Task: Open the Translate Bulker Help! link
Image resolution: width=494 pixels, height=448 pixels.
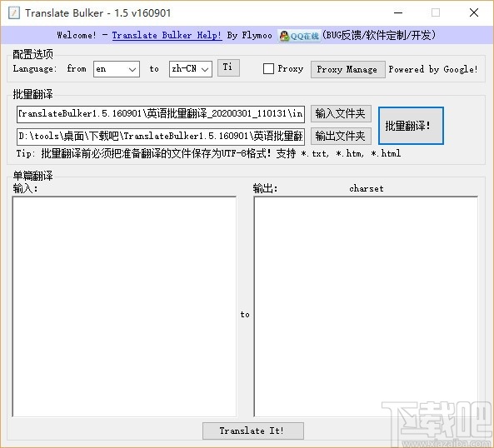Action: tap(167, 35)
